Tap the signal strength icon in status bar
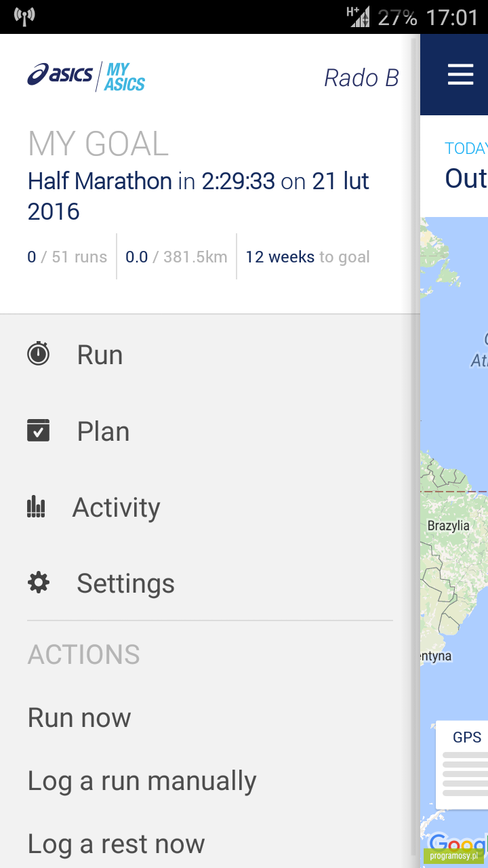488x868 pixels. (x=360, y=16)
